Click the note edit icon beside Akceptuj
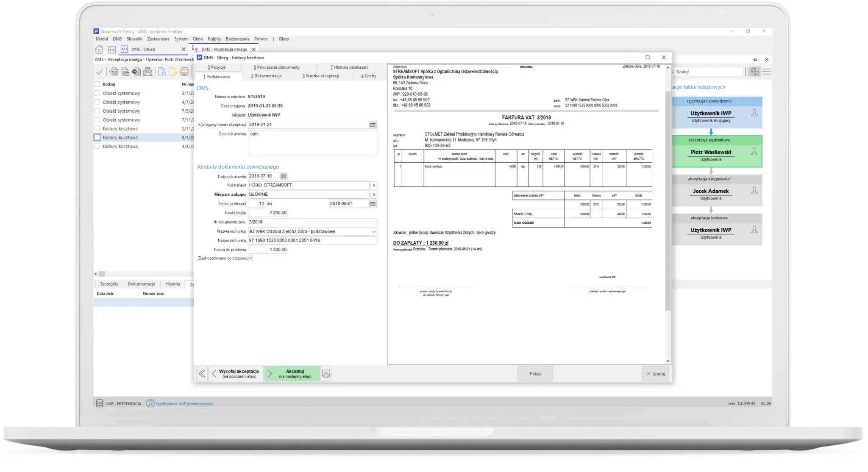This screenshot has width=868, height=472. [325, 374]
